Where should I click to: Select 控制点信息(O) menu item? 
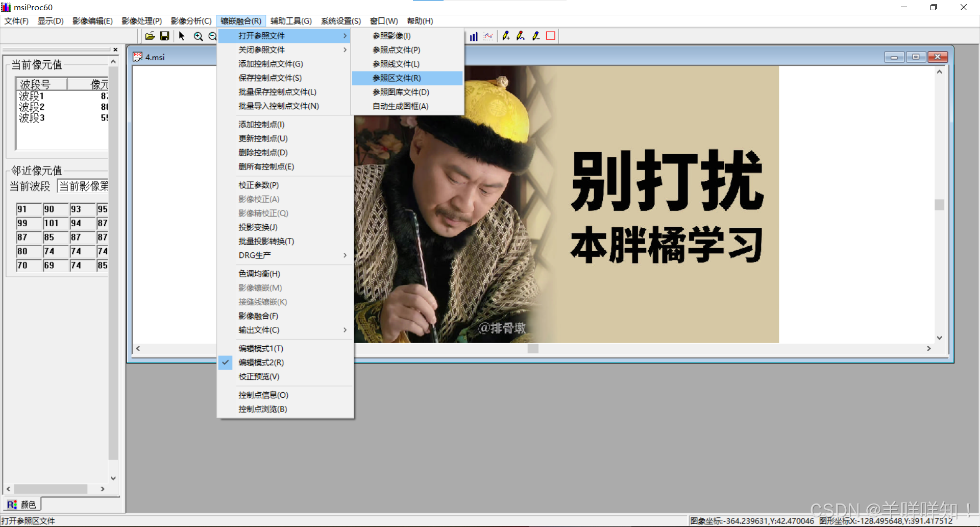click(x=285, y=395)
